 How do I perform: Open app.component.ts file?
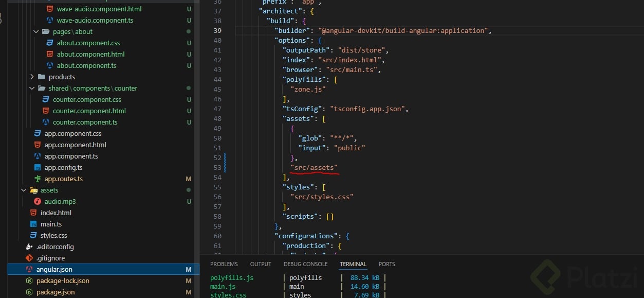pos(71,156)
